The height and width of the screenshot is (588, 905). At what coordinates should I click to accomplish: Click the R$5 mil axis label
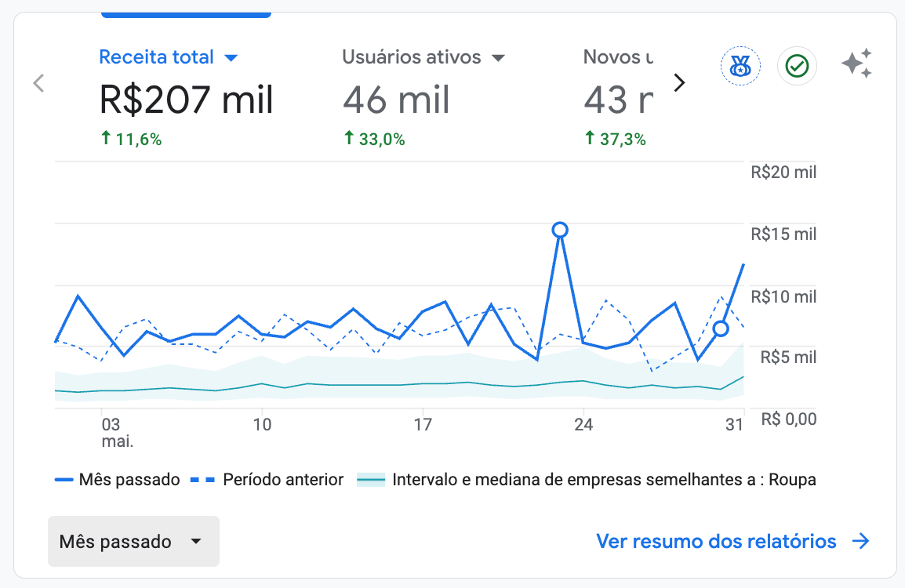pyautogui.click(x=788, y=358)
